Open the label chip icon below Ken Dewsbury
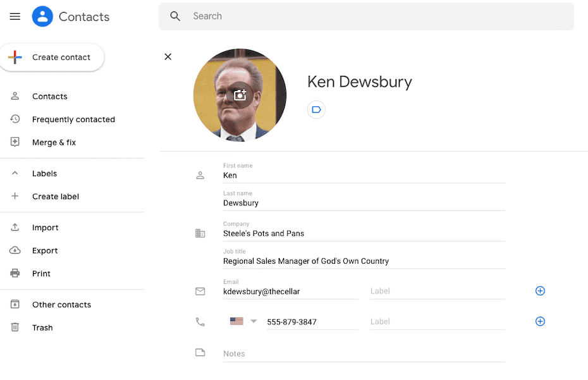The height and width of the screenshot is (380, 588). [315, 109]
